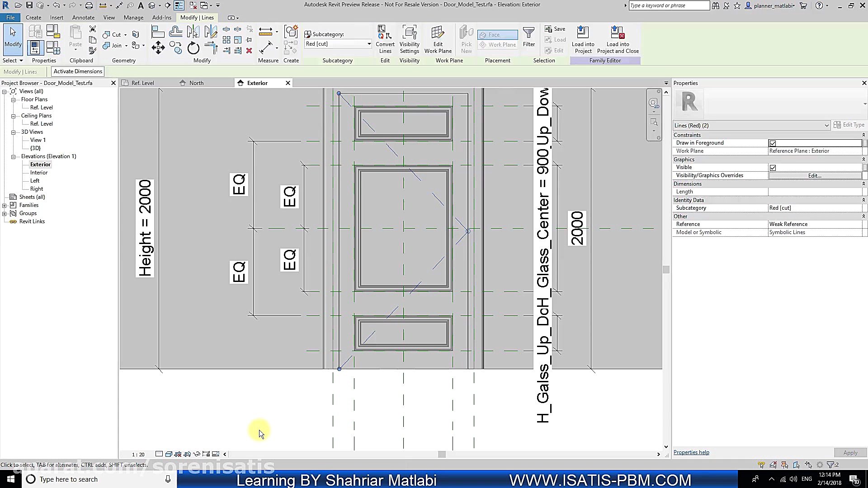Select the Align tool icon
The image size is (868, 488).
pyautogui.click(x=158, y=32)
